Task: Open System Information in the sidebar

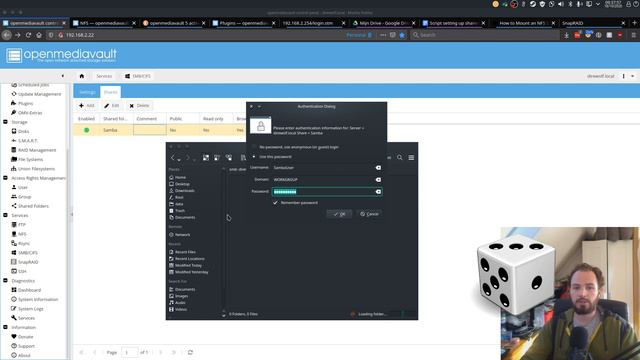Action: point(38,300)
